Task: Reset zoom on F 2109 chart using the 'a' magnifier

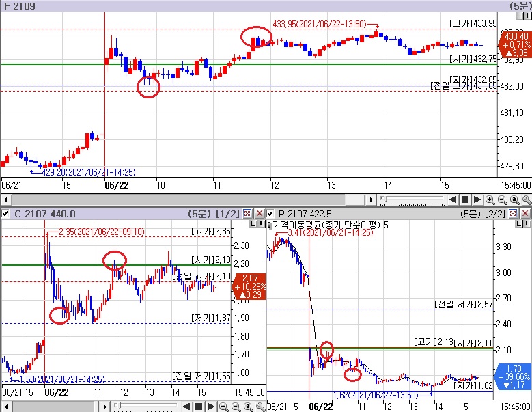Action: (515, 200)
